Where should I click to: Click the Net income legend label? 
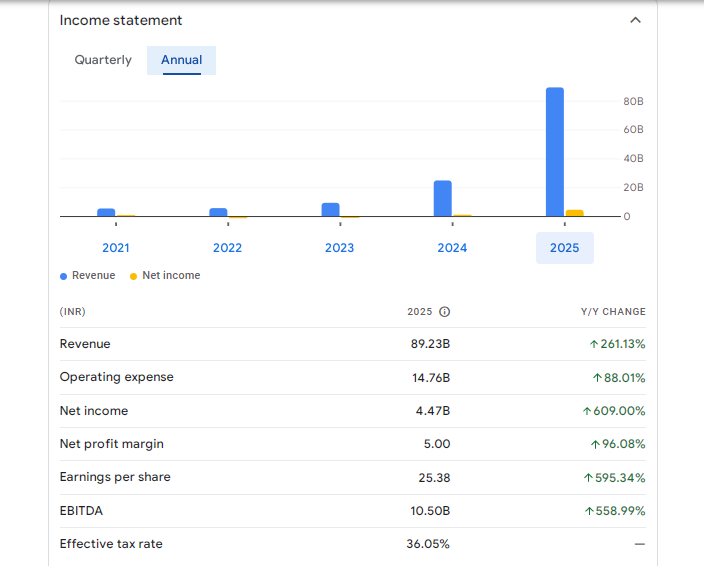171,275
